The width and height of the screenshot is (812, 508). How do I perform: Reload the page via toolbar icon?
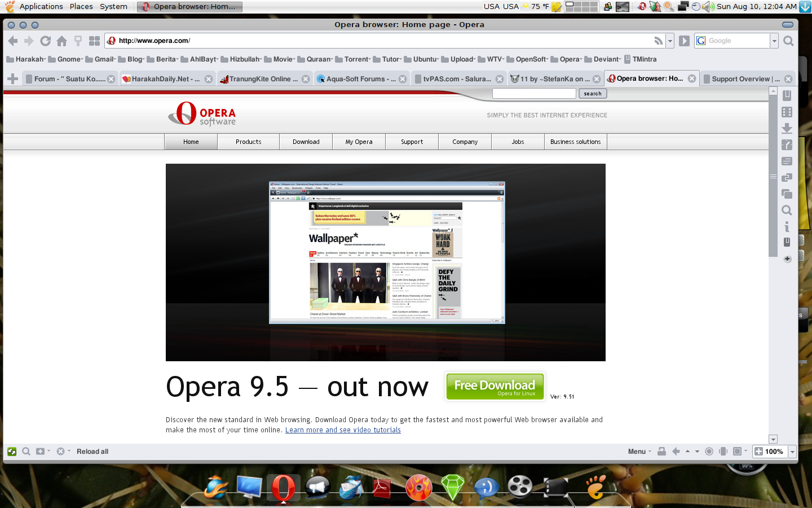coord(46,41)
